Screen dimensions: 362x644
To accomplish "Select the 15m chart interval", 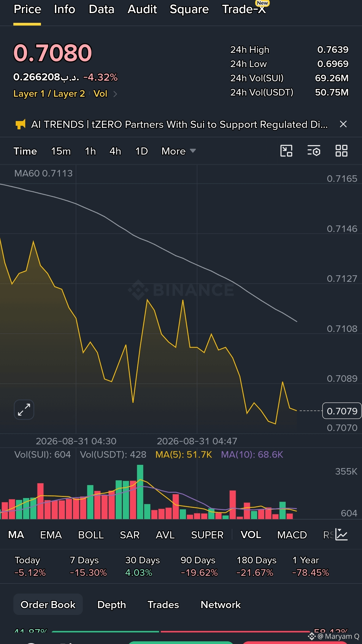I will click(61, 151).
